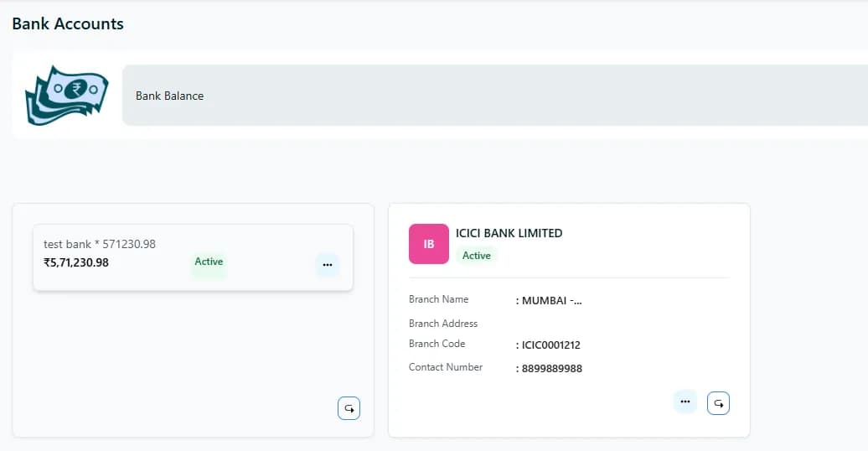Click the Branch Code label
Image resolution: width=868 pixels, height=451 pixels.
click(437, 344)
